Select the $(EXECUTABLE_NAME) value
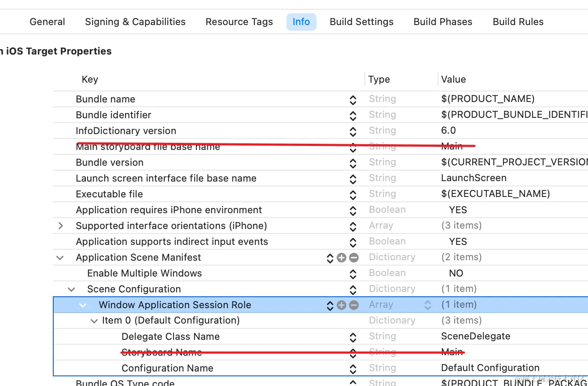The width and height of the screenshot is (588, 386). click(496, 194)
